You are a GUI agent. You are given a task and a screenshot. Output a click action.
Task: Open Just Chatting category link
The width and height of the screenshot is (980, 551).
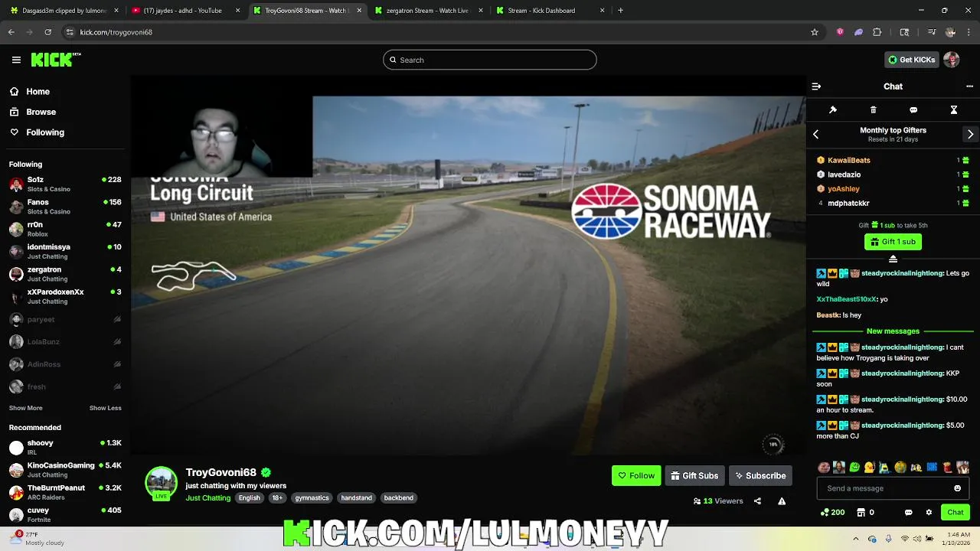[208, 497]
